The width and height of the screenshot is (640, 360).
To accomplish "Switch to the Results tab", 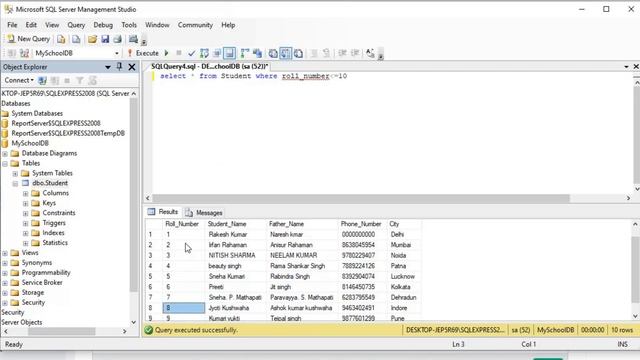I will click(x=163, y=212).
